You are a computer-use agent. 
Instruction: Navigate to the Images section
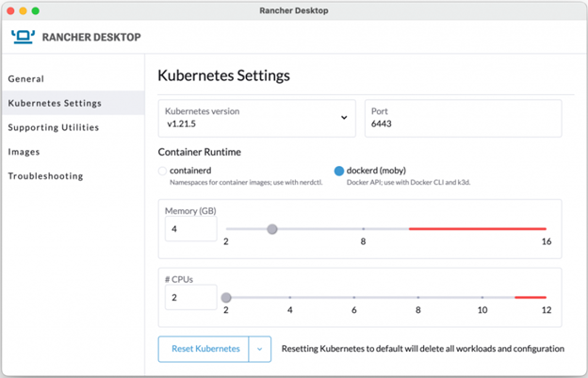point(24,152)
